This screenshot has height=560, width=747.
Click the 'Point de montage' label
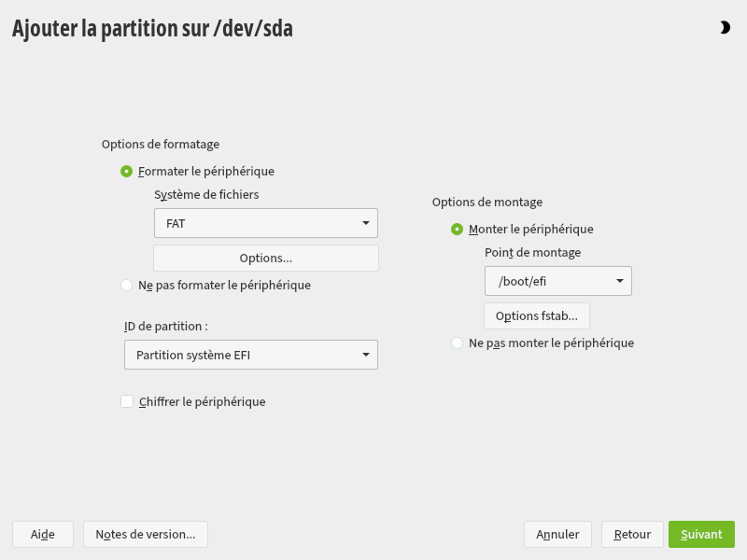(x=532, y=253)
